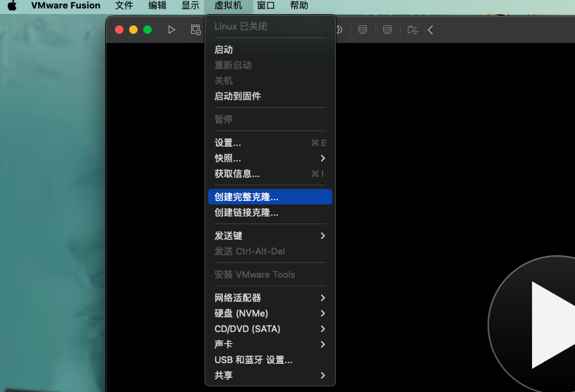This screenshot has height=392, width=575.
Task: Open the 编辑 menu
Action: 157,6
